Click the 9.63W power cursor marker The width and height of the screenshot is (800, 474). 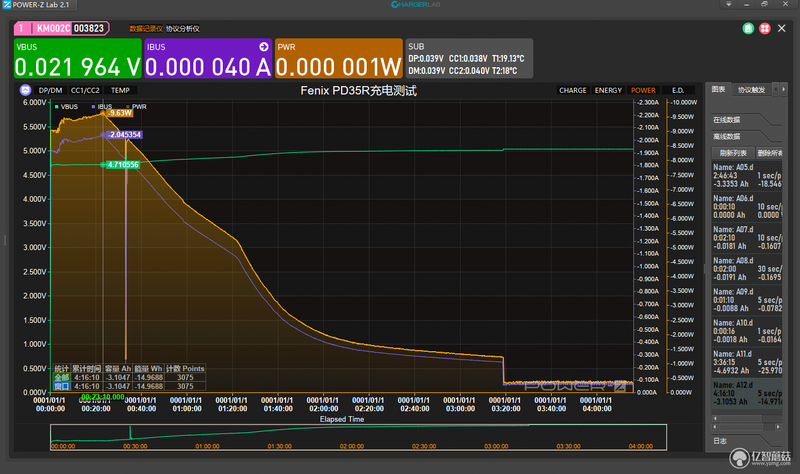[x=120, y=113]
